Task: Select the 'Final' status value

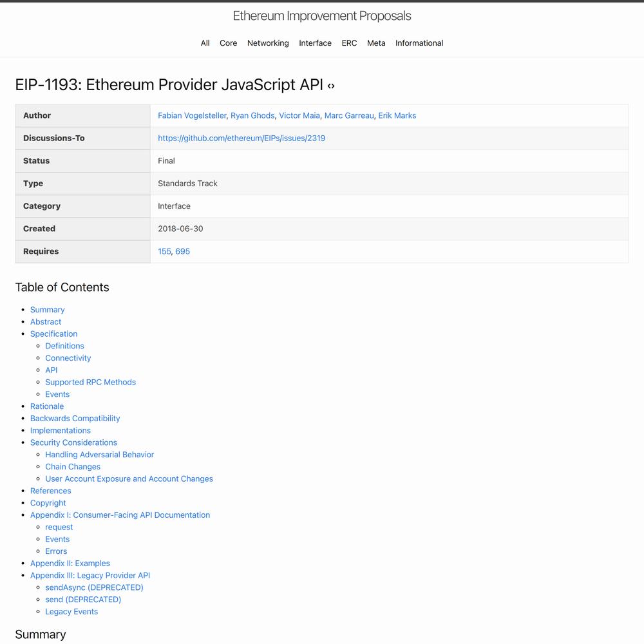Action: click(166, 161)
